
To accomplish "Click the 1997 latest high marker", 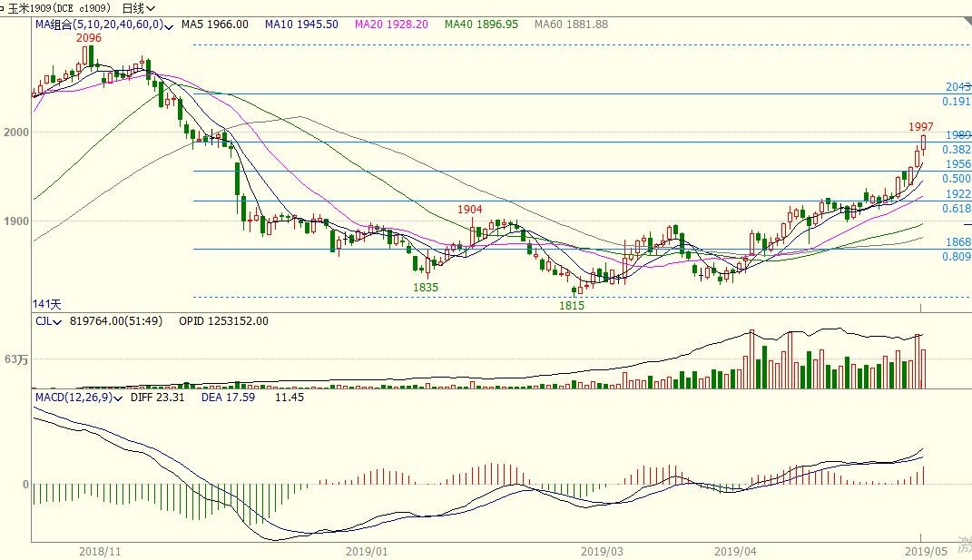I will click(921, 126).
